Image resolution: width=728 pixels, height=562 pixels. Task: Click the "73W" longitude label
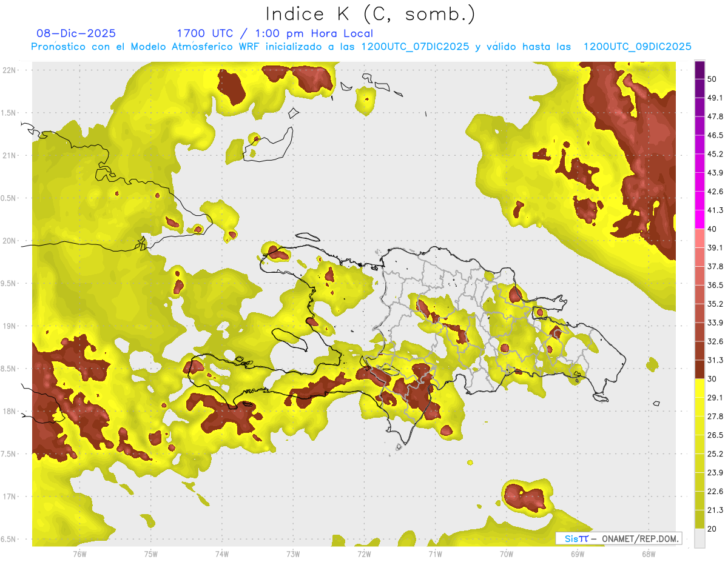(x=293, y=554)
